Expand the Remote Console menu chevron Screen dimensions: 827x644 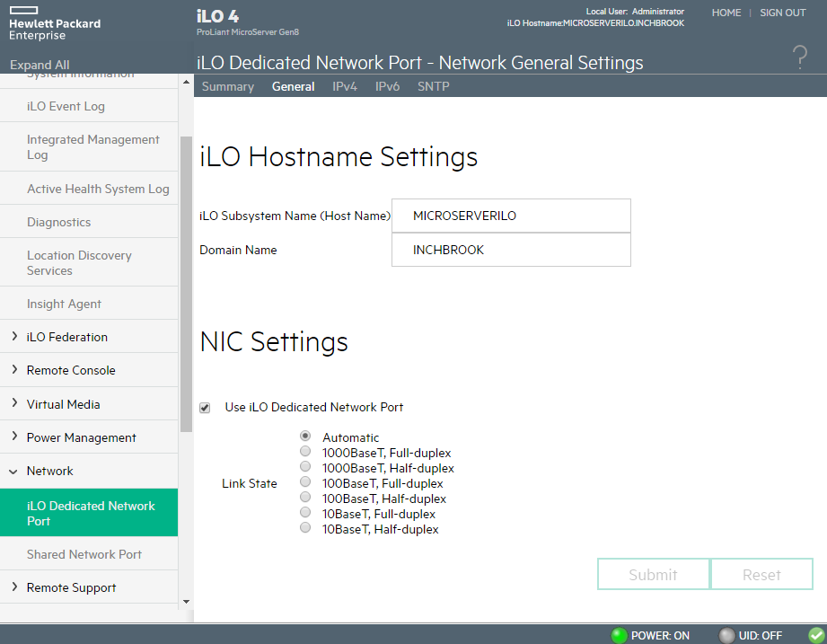click(14, 369)
